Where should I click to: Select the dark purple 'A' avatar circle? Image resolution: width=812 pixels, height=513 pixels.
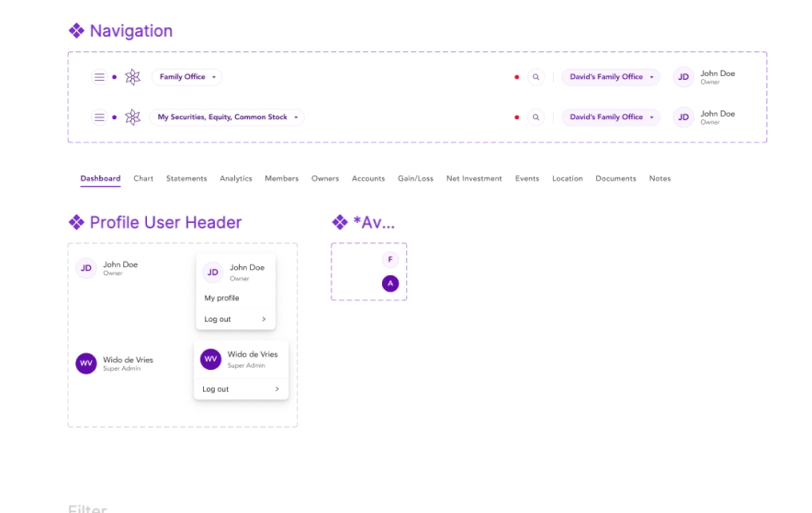point(389,284)
